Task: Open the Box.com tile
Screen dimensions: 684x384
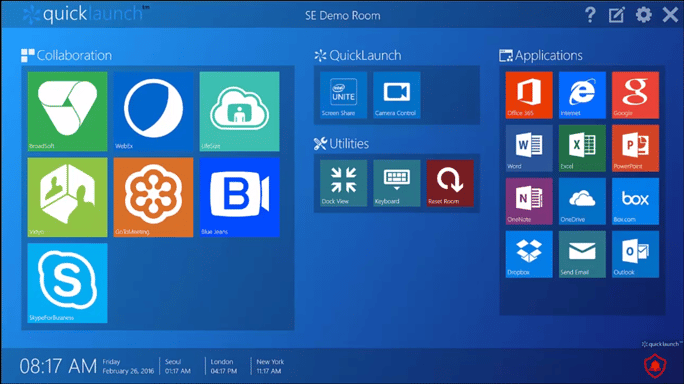Action: pos(635,201)
